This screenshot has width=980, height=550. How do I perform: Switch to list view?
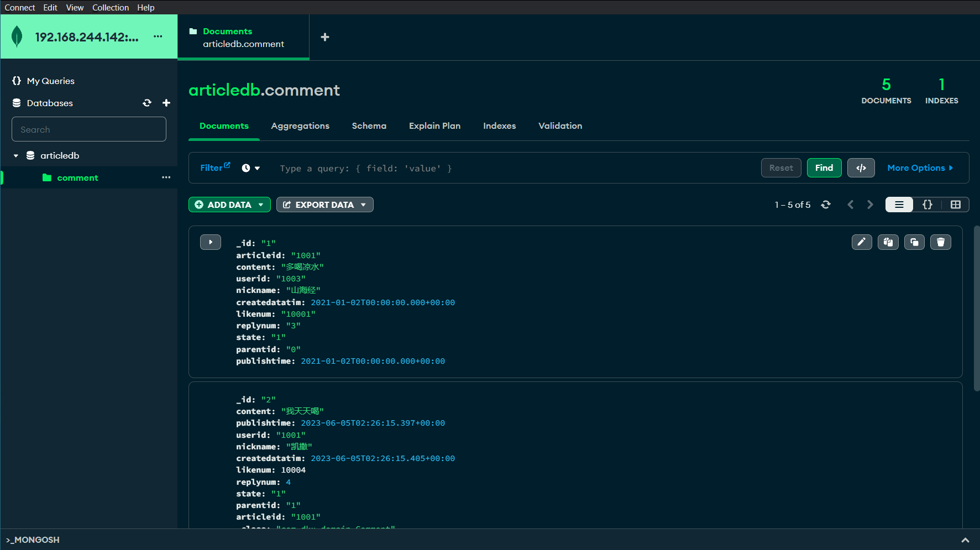coord(899,205)
